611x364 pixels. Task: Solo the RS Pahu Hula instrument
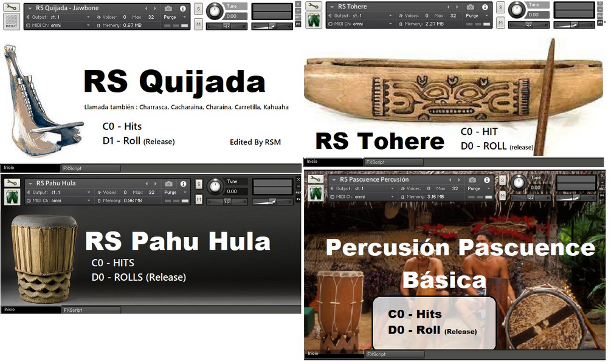click(199, 184)
